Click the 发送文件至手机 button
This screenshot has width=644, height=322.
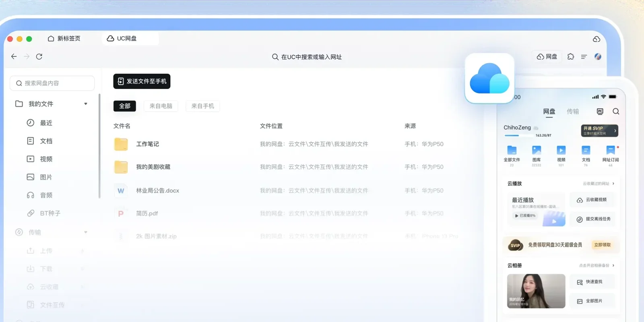pyautogui.click(x=142, y=81)
